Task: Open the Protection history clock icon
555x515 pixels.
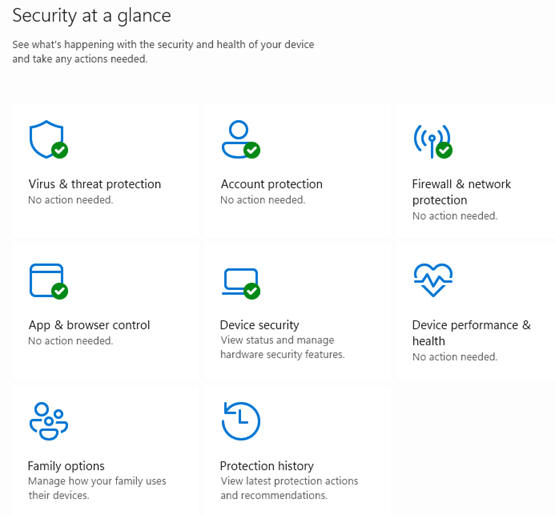Action: click(241, 421)
